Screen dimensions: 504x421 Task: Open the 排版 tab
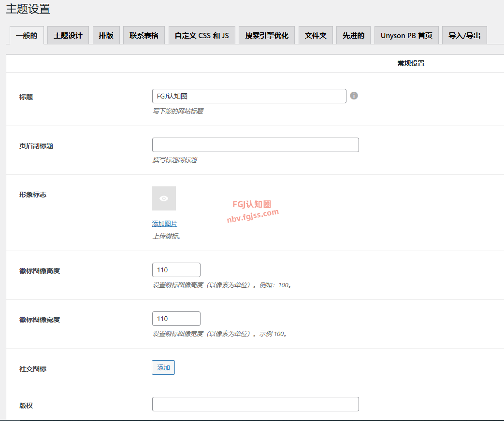106,36
